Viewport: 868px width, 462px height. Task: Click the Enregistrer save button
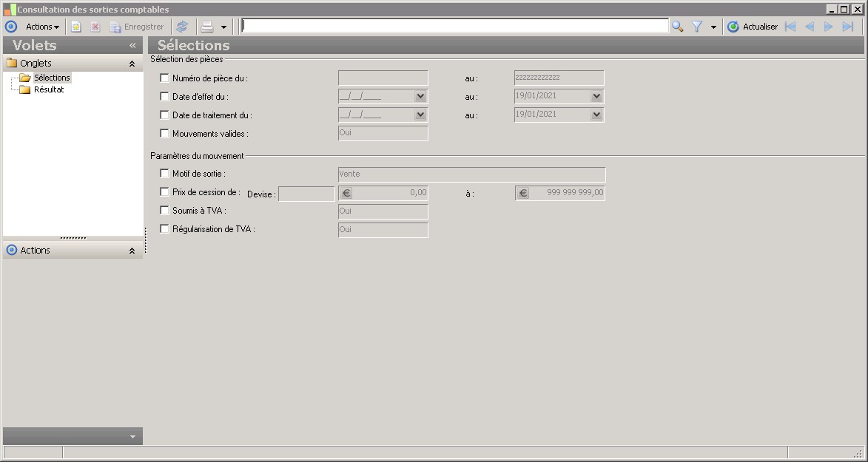137,27
